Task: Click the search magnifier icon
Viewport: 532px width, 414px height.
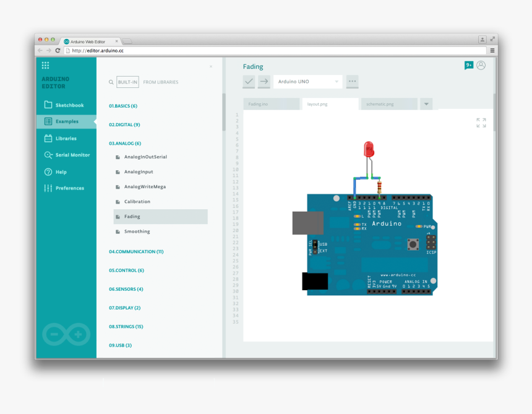Action: [x=111, y=82]
